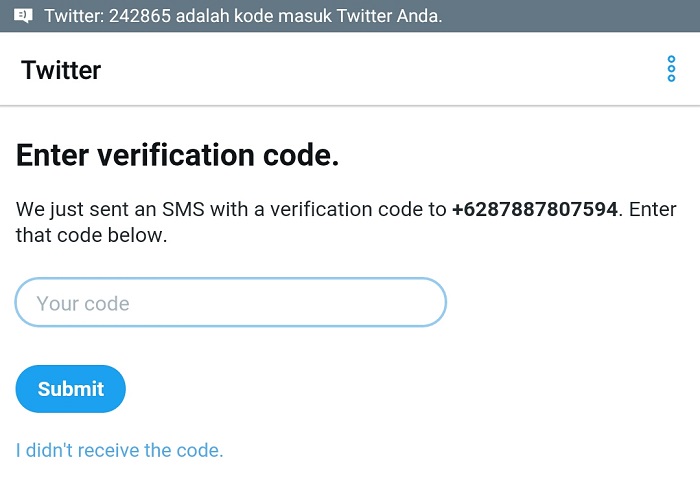Image resolution: width=700 pixels, height=484 pixels.
Task: Click the word "adalah" in the notification
Action: coord(203,16)
